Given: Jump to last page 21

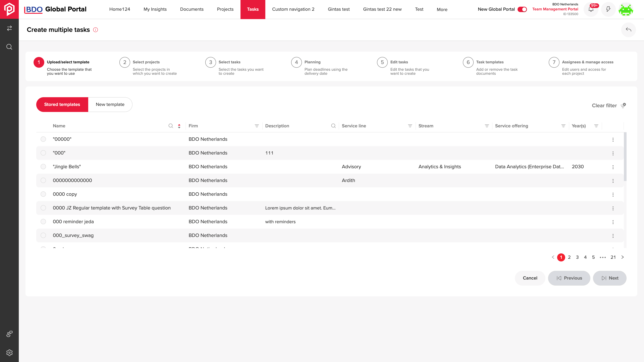Looking at the screenshot, I should (x=613, y=257).
